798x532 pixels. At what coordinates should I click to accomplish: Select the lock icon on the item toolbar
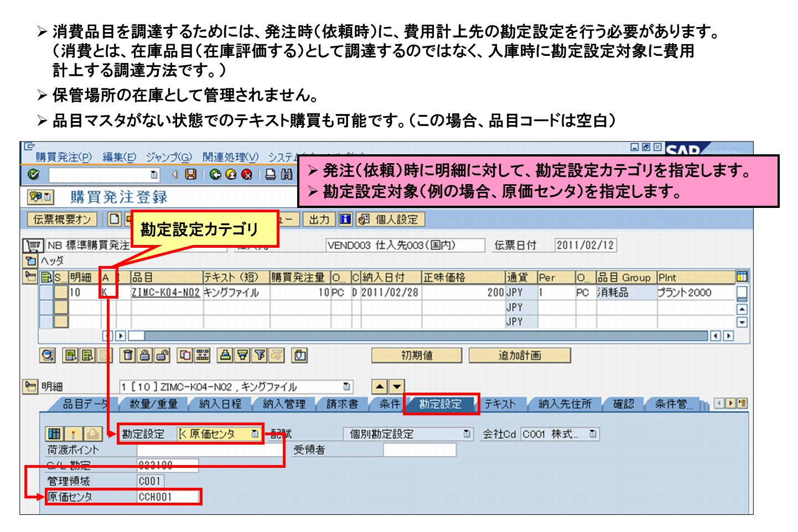click(145, 355)
